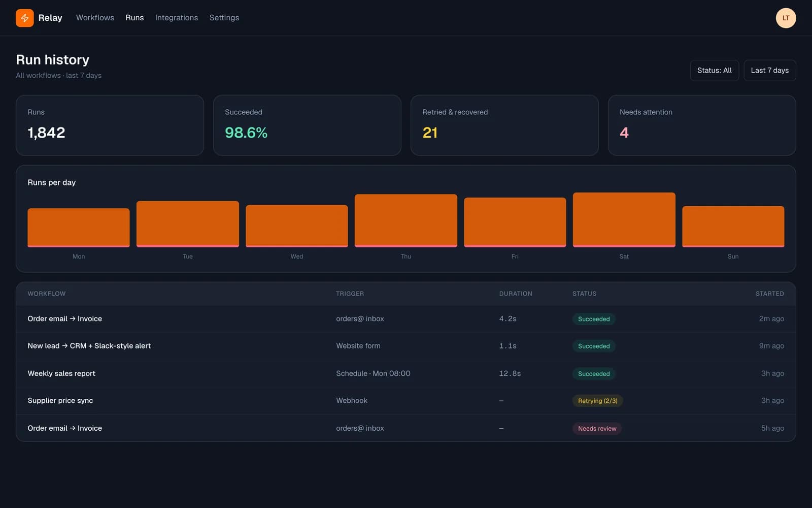Click the Tue bar in the chart
The image size is (812, 508).
(x=188, y=224)
